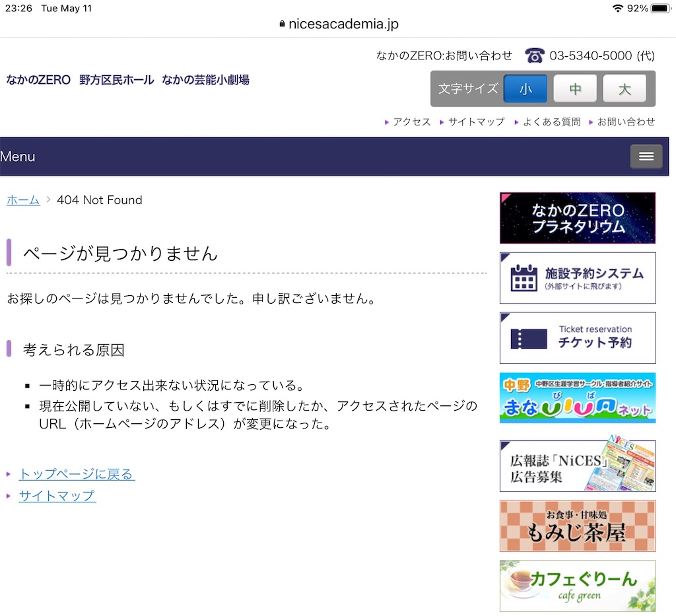Open チケット予約 banner
Screen dimensions: 676x616
(577, 338)
